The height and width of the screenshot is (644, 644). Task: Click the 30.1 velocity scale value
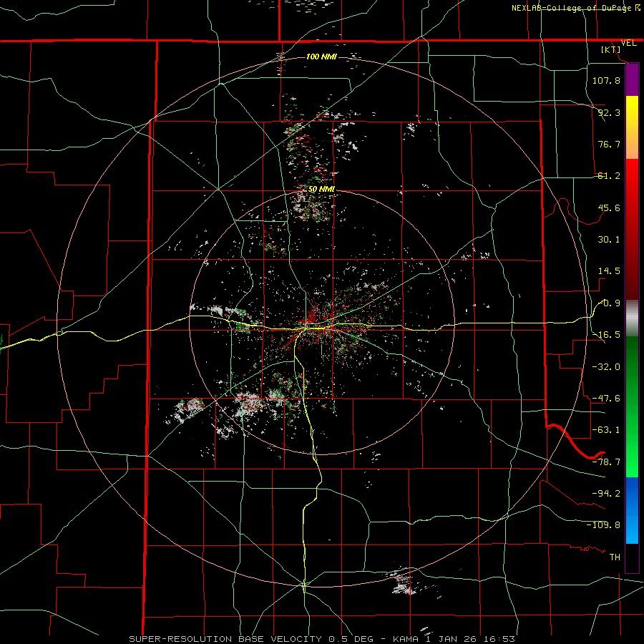[609, 240]
